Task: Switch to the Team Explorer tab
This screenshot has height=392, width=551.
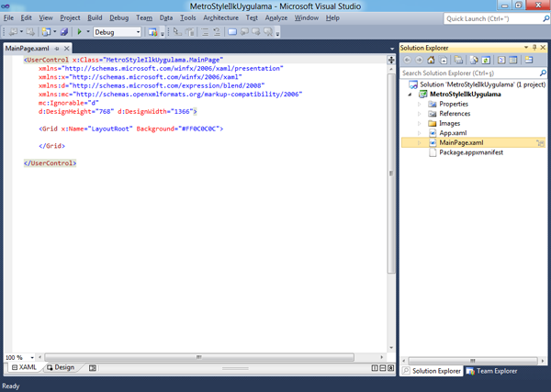Action: 491,371
